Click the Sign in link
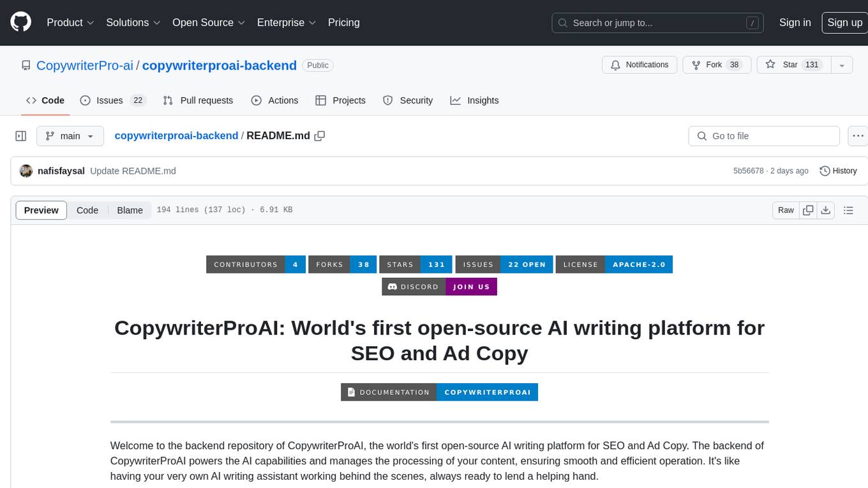 point(795,22)
